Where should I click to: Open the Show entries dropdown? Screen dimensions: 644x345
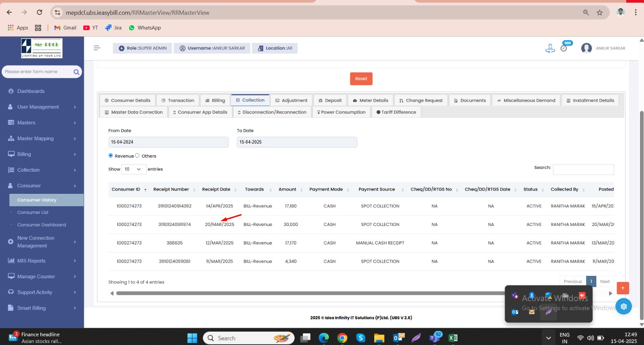(x=134, y=169)
